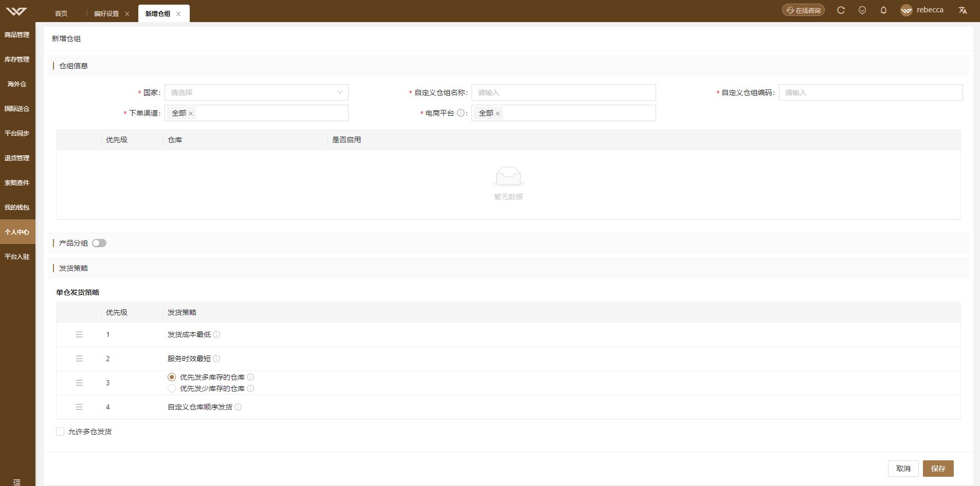Open the 国家 dropdown
The height and width of the screenshot is (486, 980).
pos(257,92)
